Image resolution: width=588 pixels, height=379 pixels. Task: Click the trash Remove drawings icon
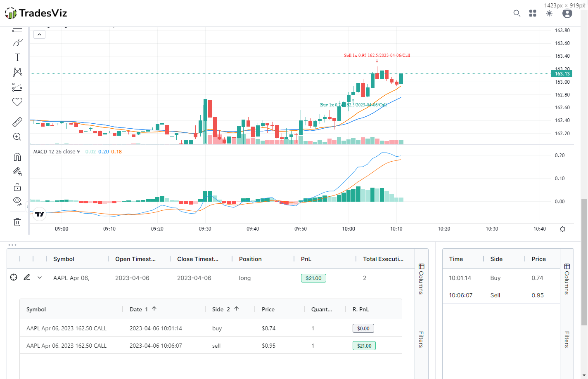[x=17, y=222]
